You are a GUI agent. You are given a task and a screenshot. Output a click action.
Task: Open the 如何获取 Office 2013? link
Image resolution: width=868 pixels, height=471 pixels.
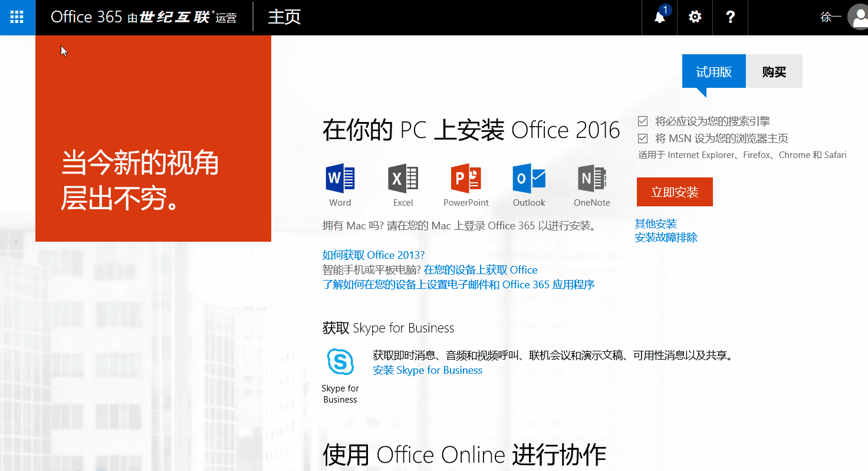click(x=373, y=255)
